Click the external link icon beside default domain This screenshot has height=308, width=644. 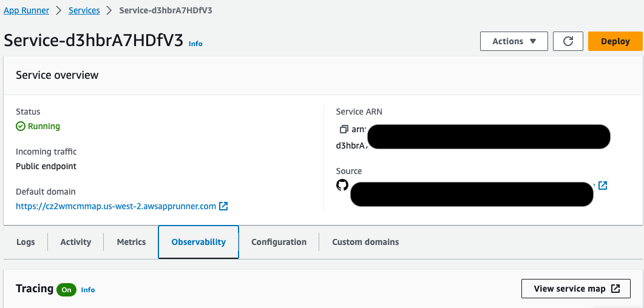[x=223, y=206]
